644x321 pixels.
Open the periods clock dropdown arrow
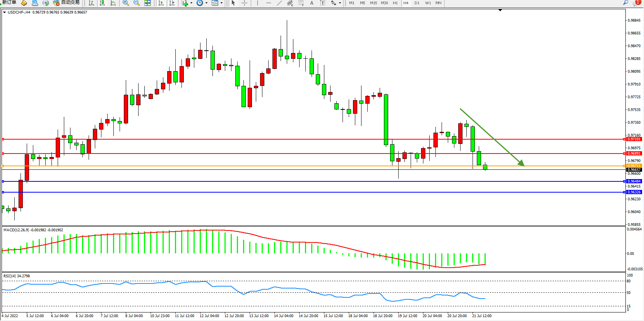[206, 3]
